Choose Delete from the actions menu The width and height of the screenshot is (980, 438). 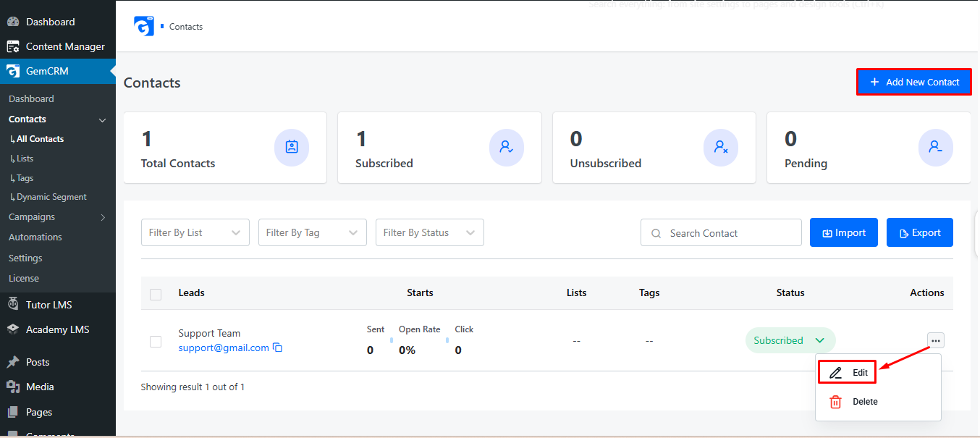point(854,402)
